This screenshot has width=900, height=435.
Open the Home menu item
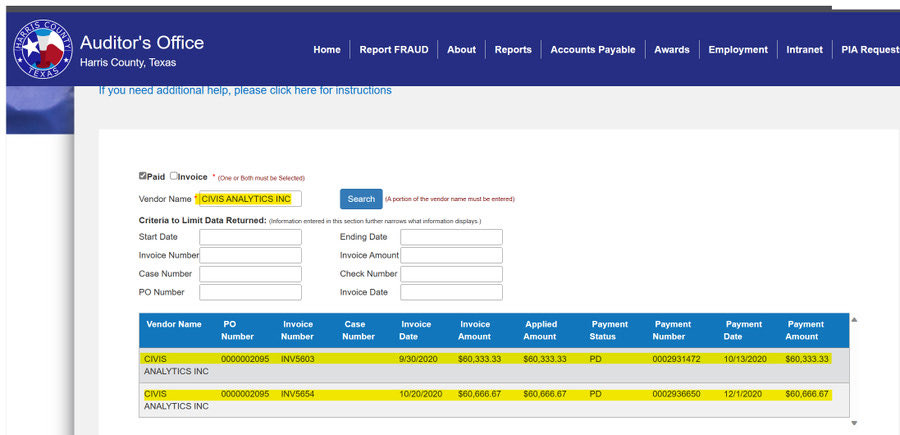[327, 50]
